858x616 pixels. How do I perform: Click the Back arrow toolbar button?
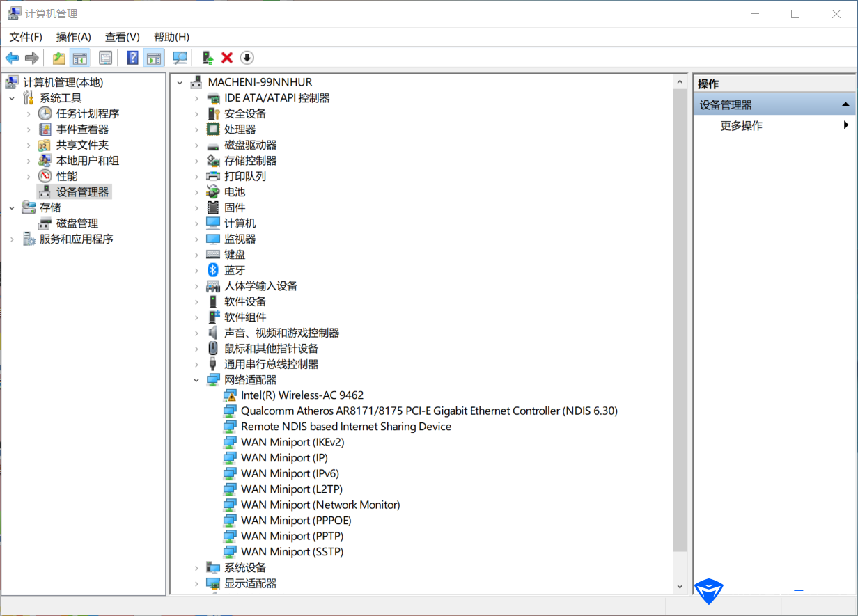pos(12,58)
